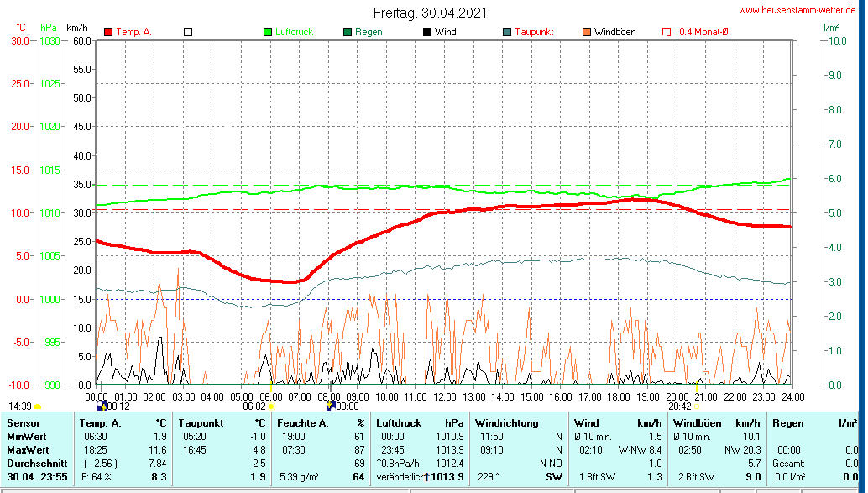The height and width of the screenshot is (493, 868).
Task: Select the orange Windböen legend swatch
Action: pos(587,32)
